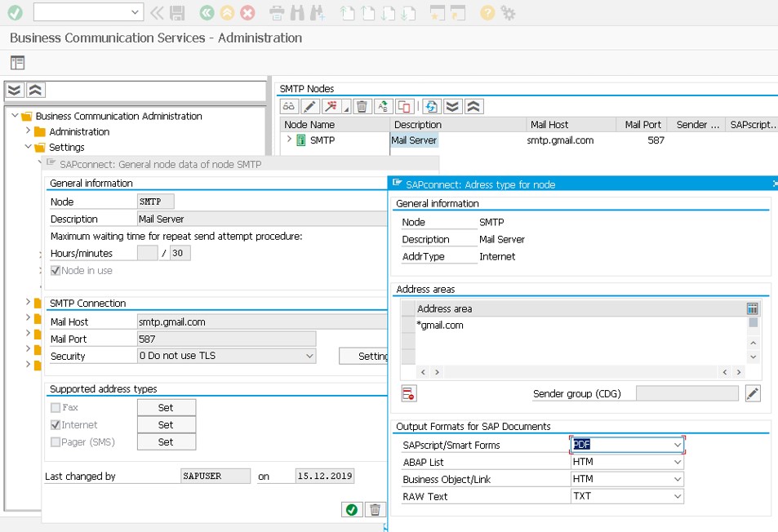Click the Mail Port input field
Viewport: 778px width, 532px height.
[x=226, y=339]
